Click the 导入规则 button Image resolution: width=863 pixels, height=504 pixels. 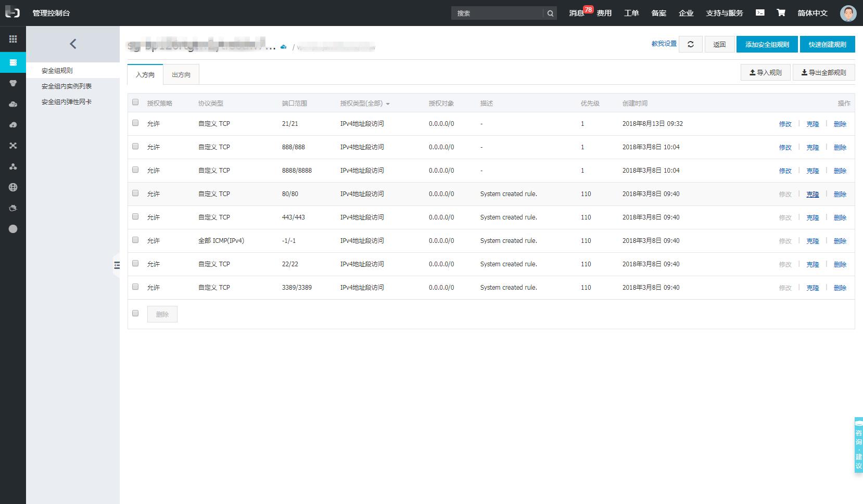(765, 72)
